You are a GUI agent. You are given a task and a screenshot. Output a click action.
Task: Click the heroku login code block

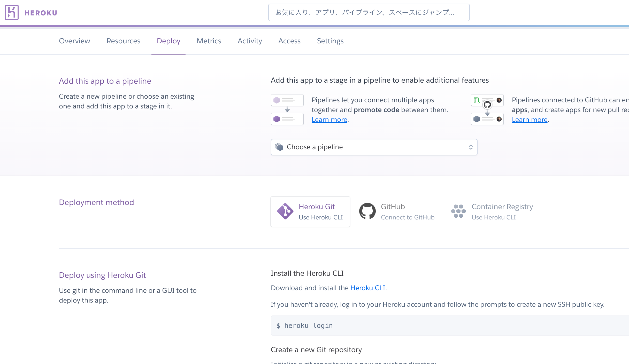tap(450, 326)
